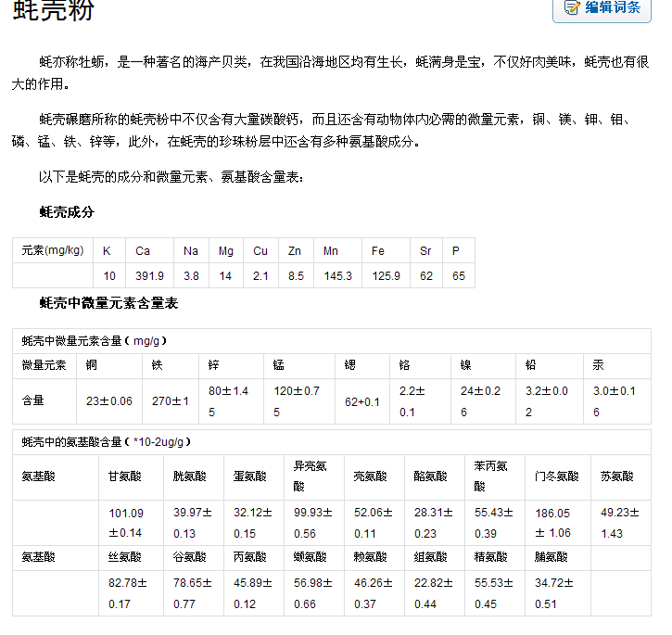Click the 铜 column header
672x635 pixels.
pyautogui.click(x=109, y=365)
